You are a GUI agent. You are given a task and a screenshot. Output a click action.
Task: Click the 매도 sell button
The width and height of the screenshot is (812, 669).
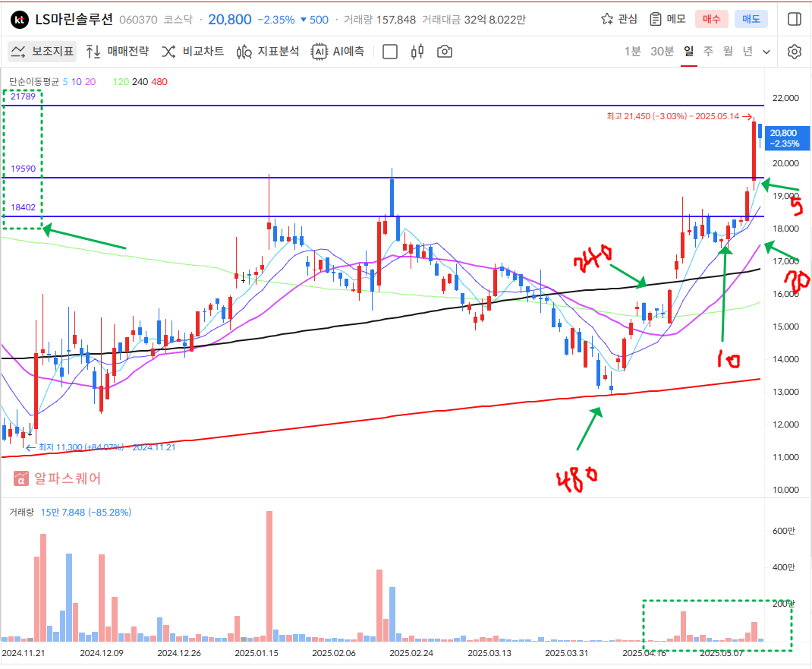[x=751, y=19]
